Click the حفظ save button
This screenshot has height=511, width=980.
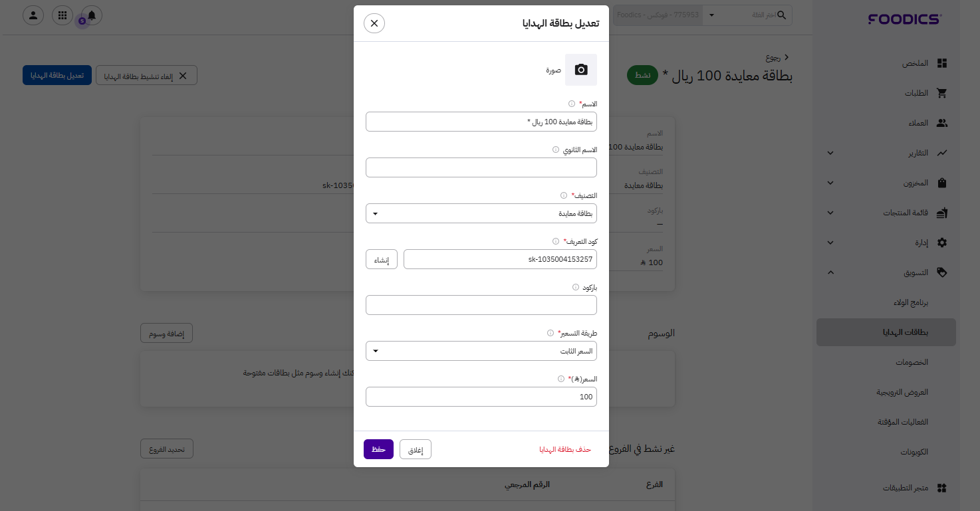378,449
